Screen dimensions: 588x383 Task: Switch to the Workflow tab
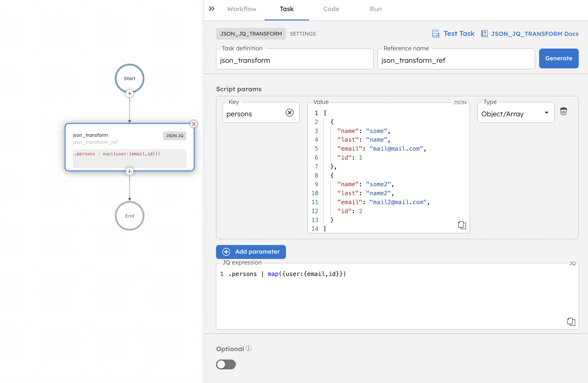[242, 9]
